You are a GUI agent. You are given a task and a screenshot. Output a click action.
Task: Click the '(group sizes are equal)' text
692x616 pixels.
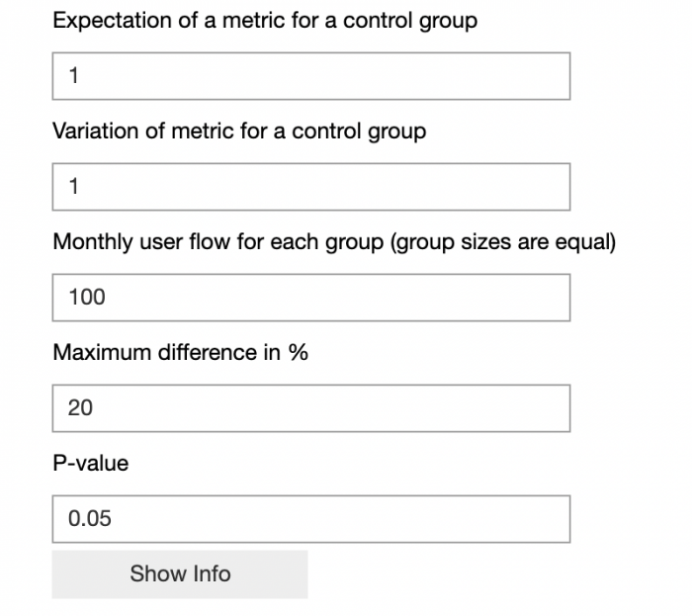[x=503, y=242]
